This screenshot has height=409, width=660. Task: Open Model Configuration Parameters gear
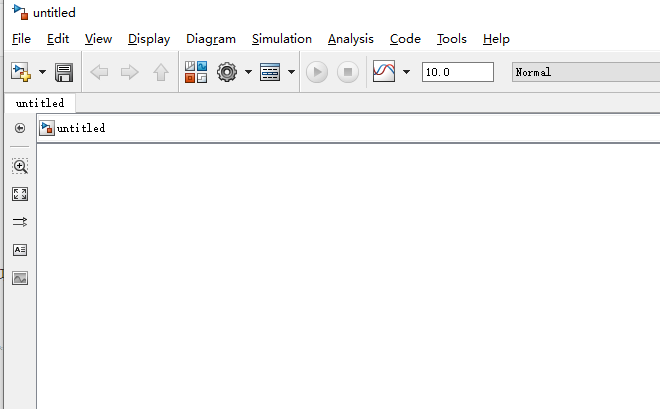[x=227, y=72]
